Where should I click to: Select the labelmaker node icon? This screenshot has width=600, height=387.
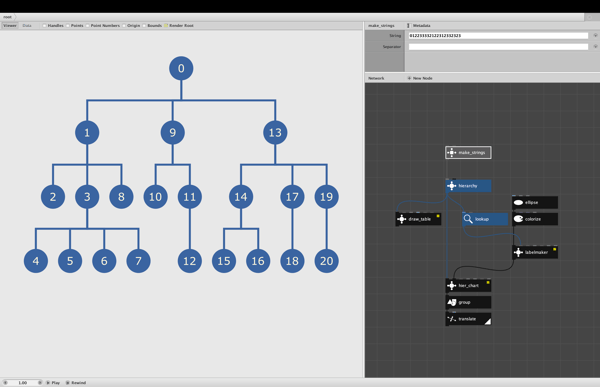(518, 252)
